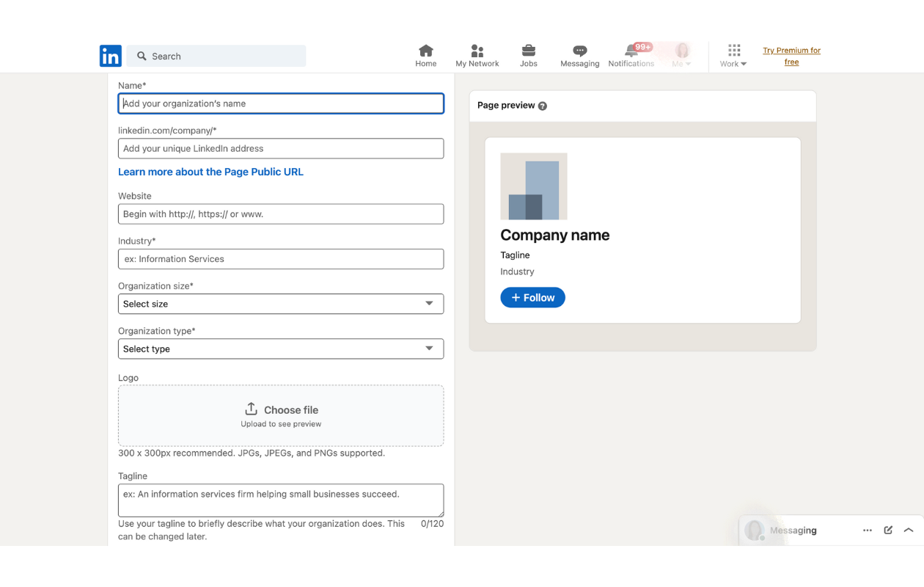Click the search magnifier icon

pos(142,56)
